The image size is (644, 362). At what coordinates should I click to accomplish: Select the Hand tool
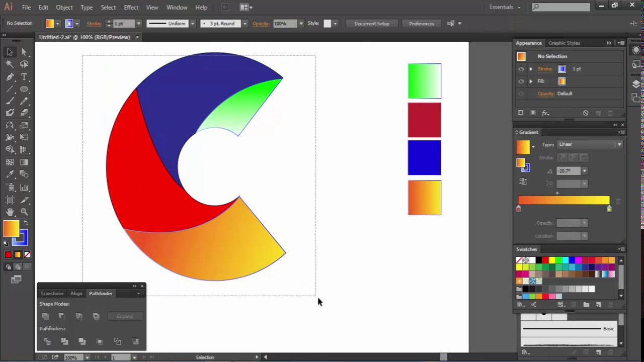point(10,212)
